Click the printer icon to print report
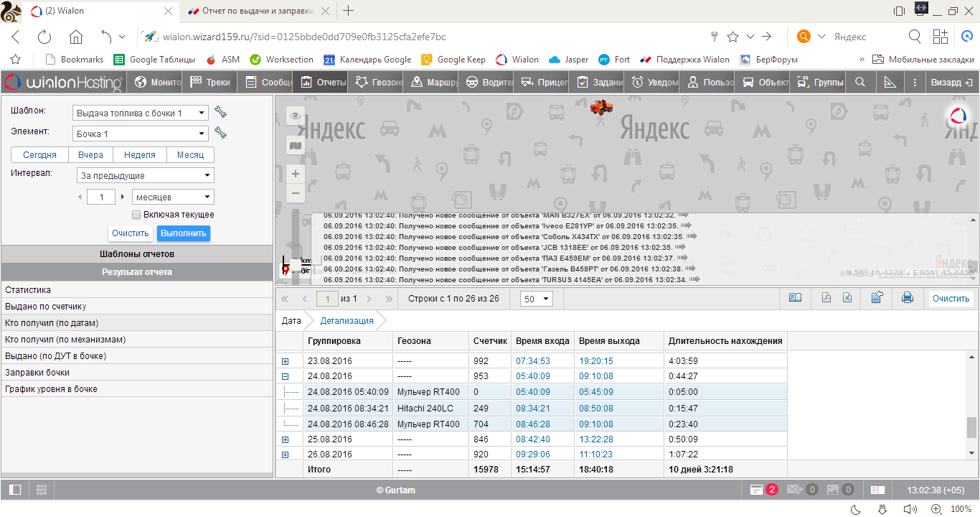The height and width of the screenshot is (517, 980). (907, 298)
